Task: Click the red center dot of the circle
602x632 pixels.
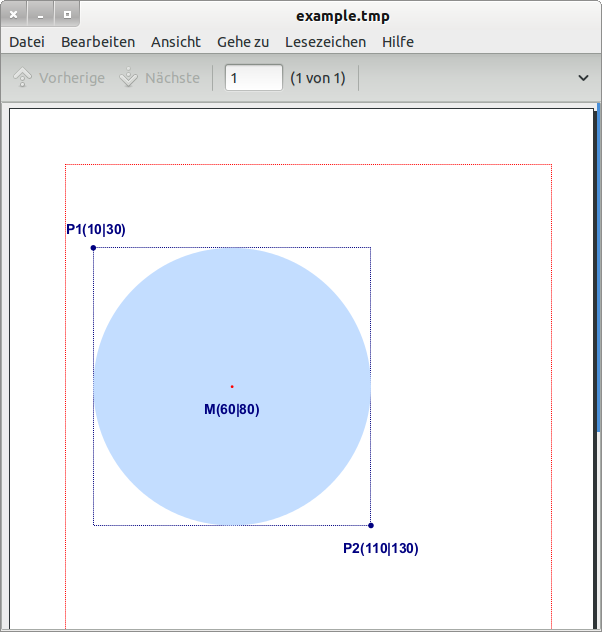Action: (x=232, y=386)
